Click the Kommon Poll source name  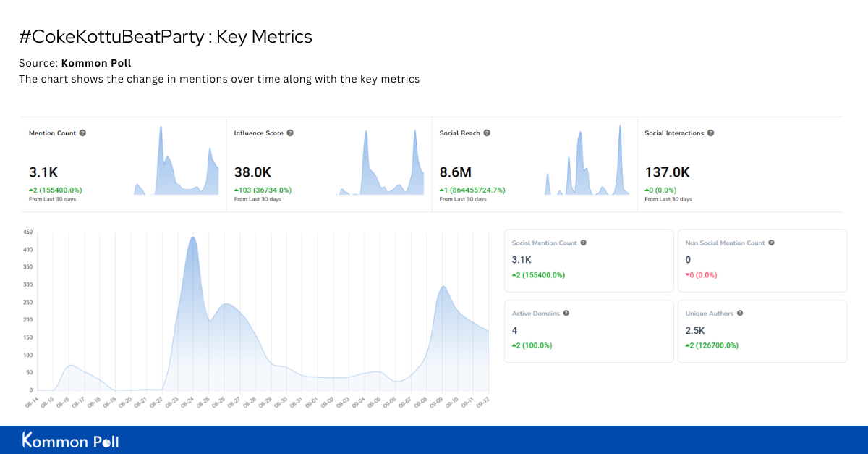coord(96,63)
